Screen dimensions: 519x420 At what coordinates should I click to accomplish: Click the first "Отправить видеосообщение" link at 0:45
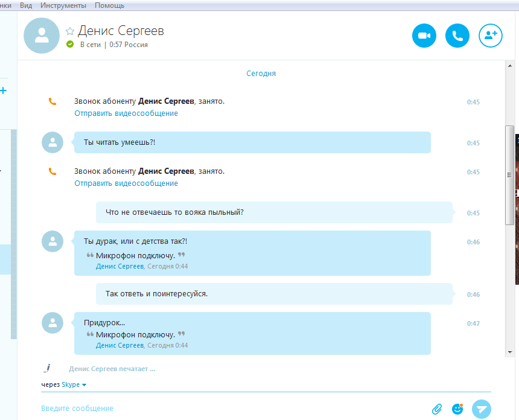coord(126,113)
